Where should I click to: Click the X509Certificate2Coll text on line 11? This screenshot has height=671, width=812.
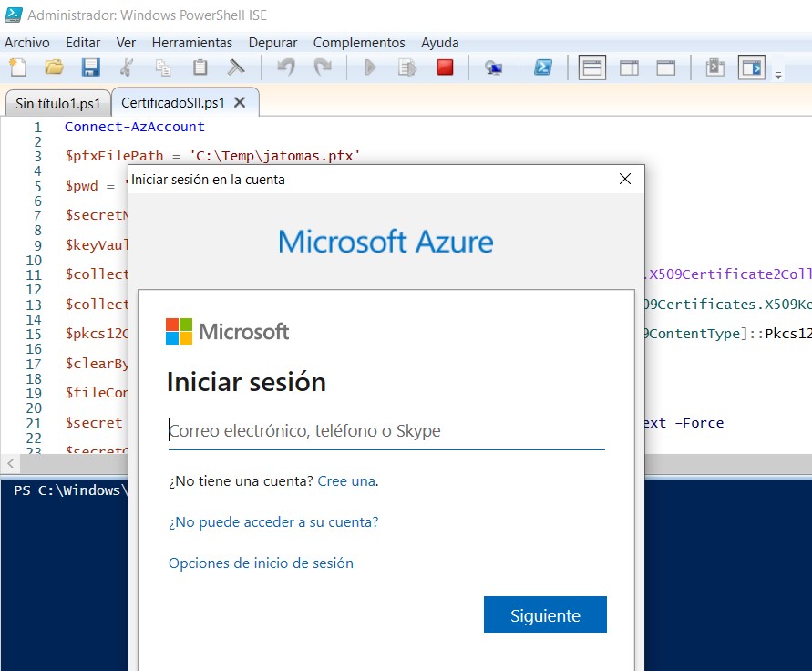coord(730,274)
